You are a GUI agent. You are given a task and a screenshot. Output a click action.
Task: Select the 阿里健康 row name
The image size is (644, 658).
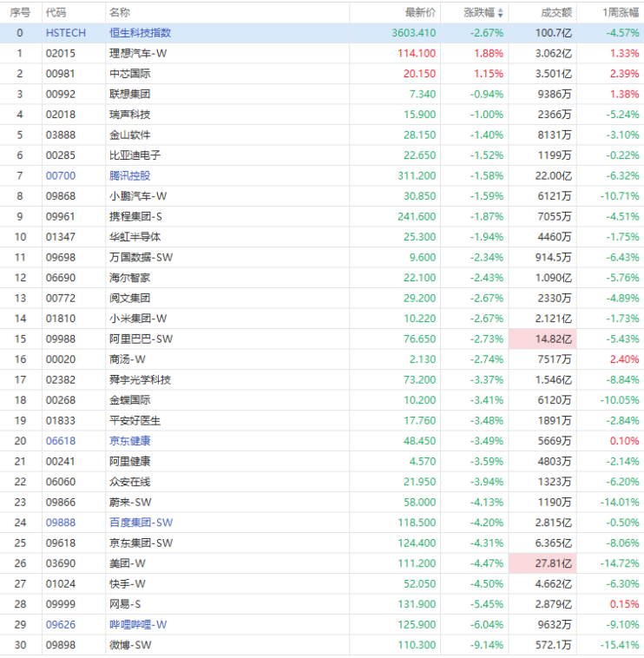[129, 461]
